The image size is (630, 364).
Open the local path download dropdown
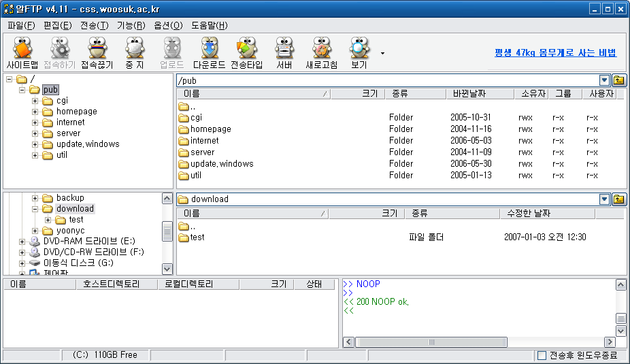(x=604, y=199)
